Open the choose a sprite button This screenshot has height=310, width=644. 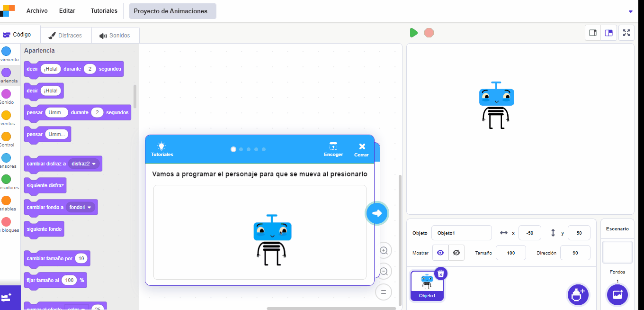click(578, 294)
